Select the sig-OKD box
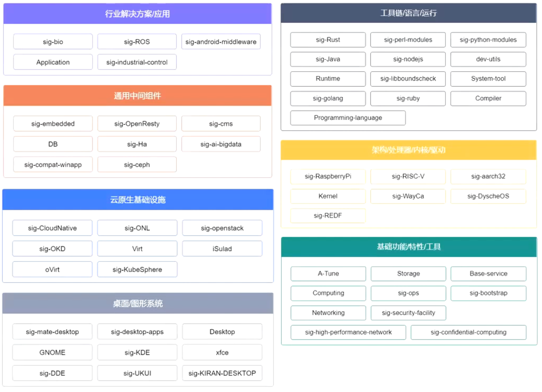 [x=52, y=249]
